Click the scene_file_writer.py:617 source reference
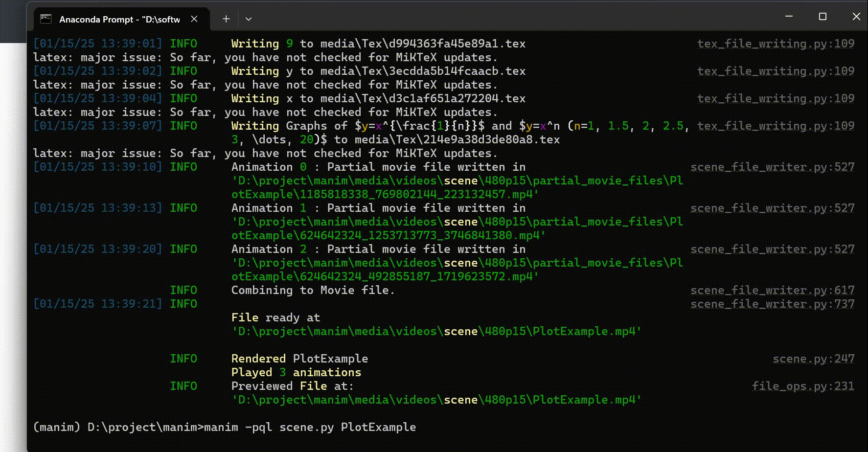868x452 pixels. [772, 291]
